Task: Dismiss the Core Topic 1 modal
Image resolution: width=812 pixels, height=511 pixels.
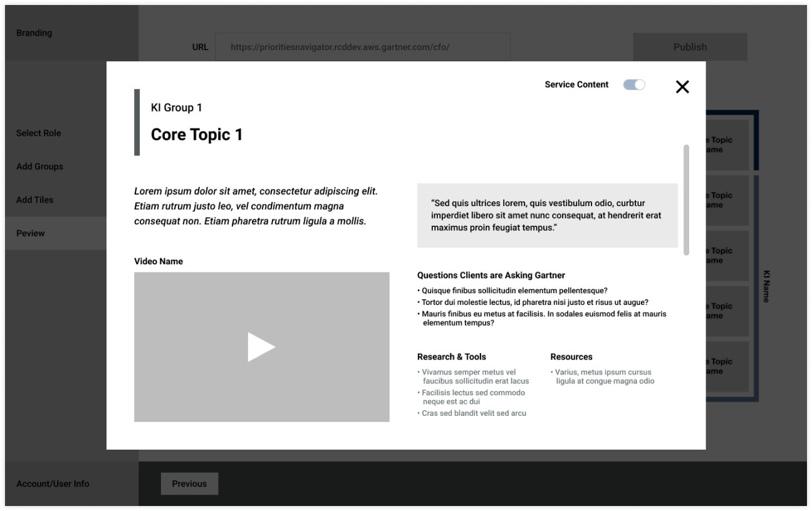Action: 682,86
